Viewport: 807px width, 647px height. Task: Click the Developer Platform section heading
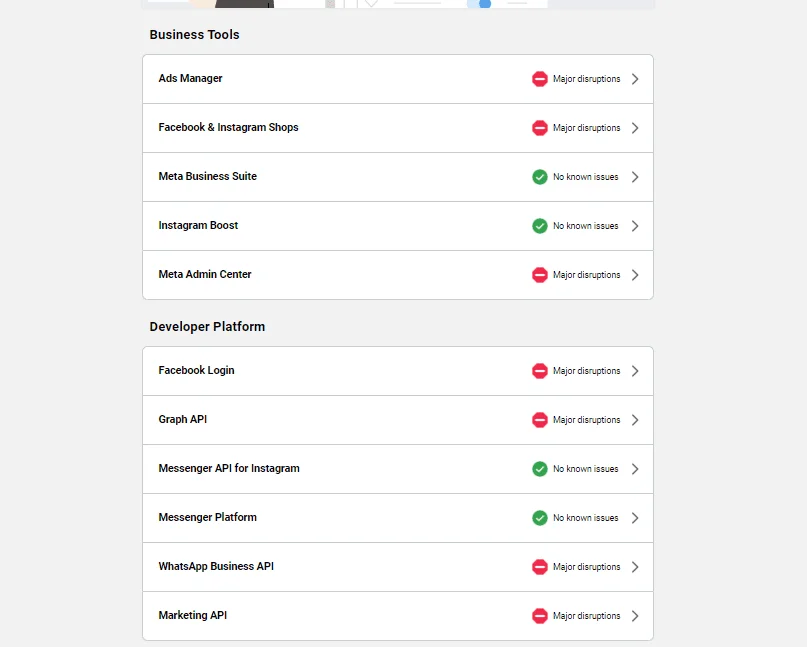pyautogui.click(x=207, y=327)
